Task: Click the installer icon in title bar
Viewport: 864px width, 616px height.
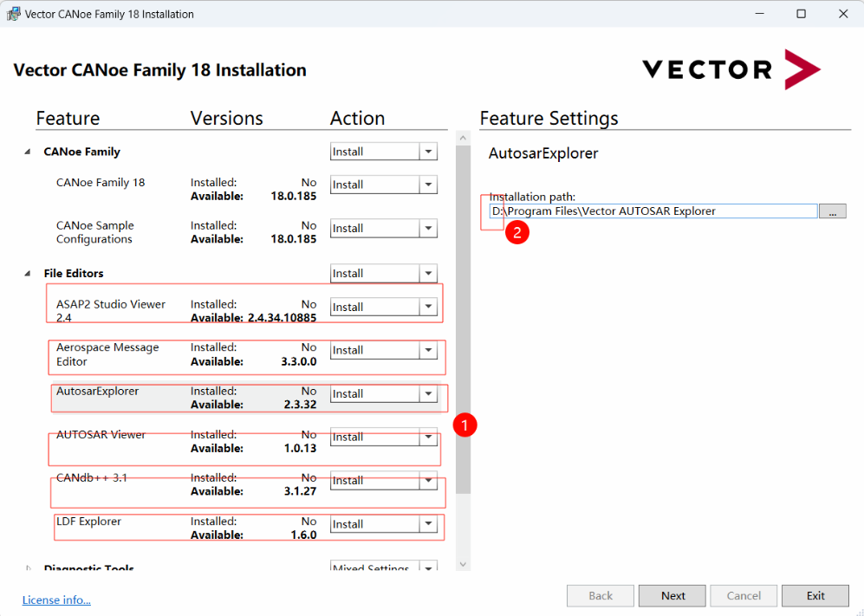Action: tap(13, 14)
